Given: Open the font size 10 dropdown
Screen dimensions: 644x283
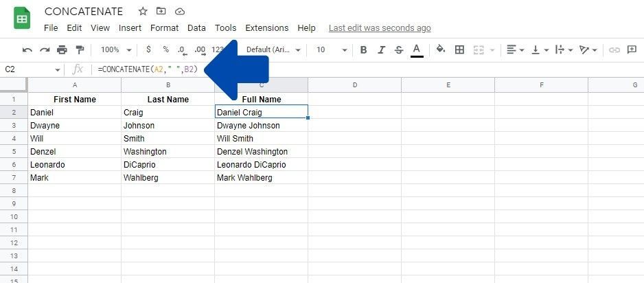Looking at the screenshot, I should click(332, 49).
